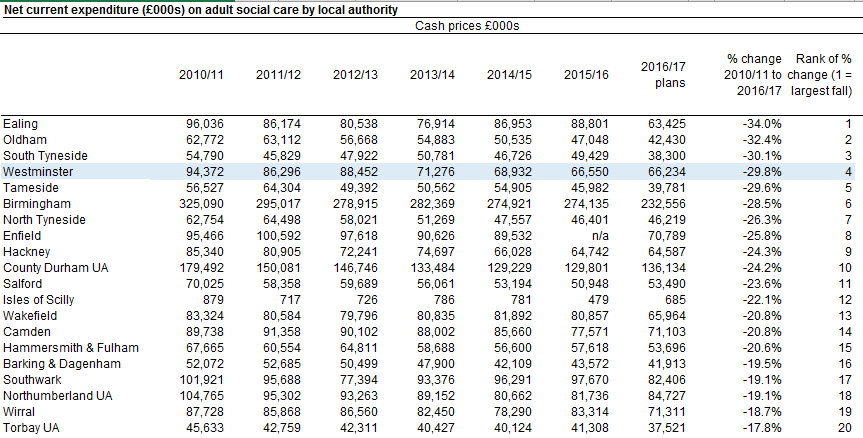Screen dimensions: 863x438
Task: Select rank 20 cell for Torbay
Action: coord(845,428)
